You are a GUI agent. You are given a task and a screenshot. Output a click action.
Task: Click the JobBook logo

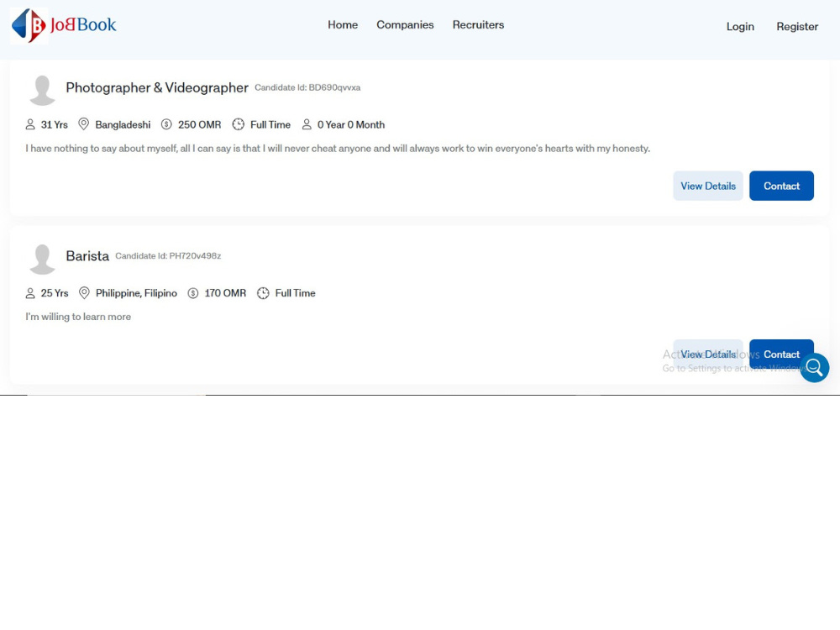pyautogui.click(x=64, y=25)
